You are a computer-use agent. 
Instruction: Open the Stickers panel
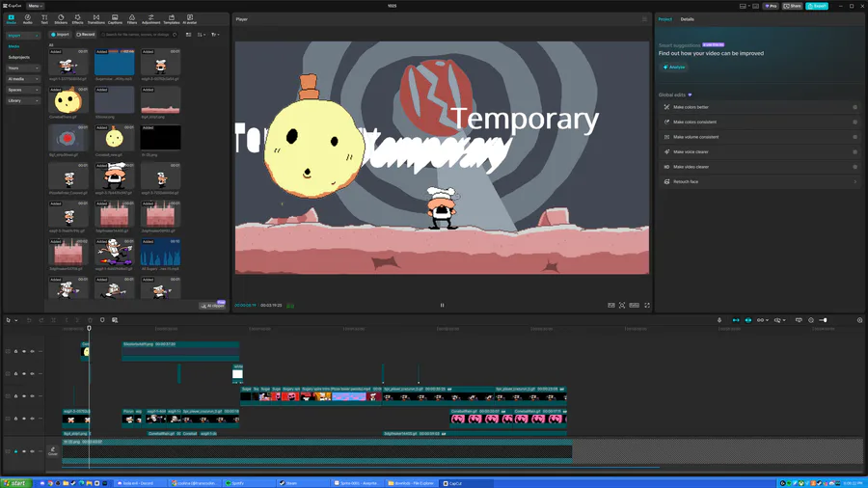[x=61, y=19]
